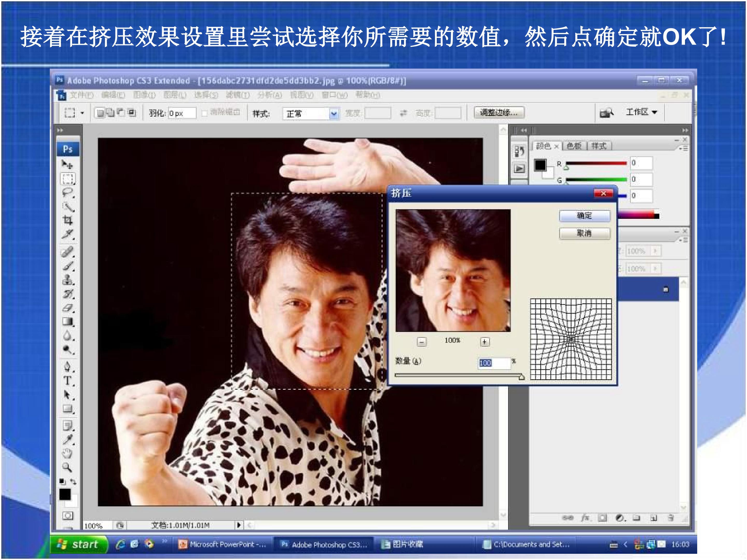This screenshot has width=747, height=560.
Task: Delete layer using trash icon
Action: pos(671,518)
